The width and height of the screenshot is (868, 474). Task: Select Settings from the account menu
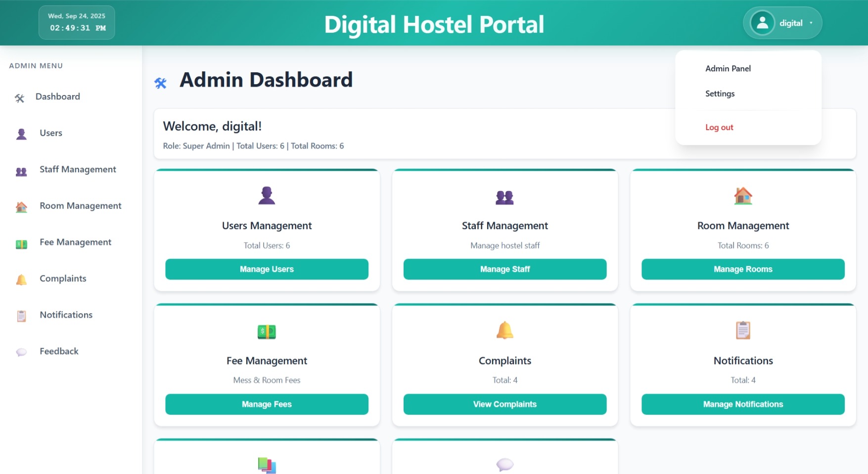(720, 94)
